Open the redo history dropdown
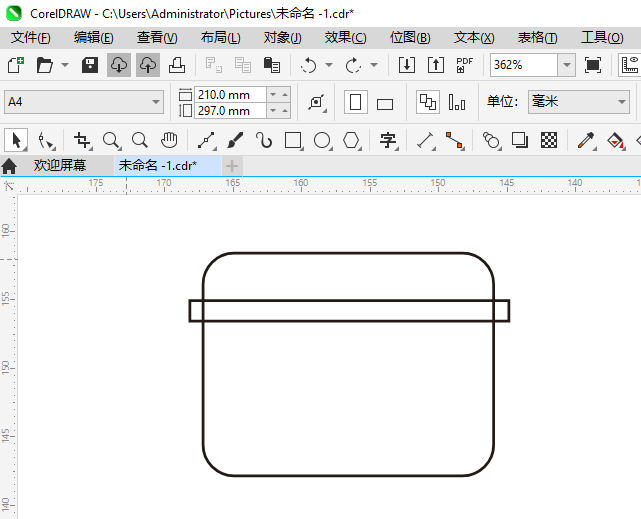Screen dimensions: 641x519 374,65
